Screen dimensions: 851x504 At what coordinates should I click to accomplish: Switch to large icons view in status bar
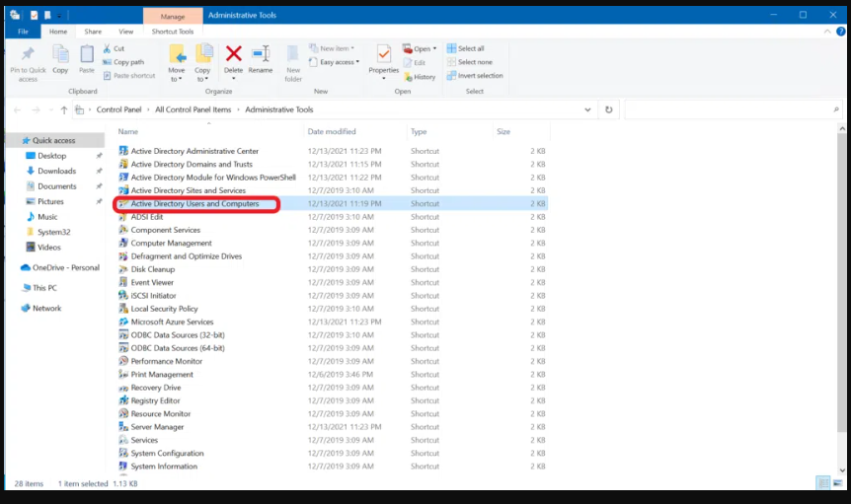pos(837,482)
